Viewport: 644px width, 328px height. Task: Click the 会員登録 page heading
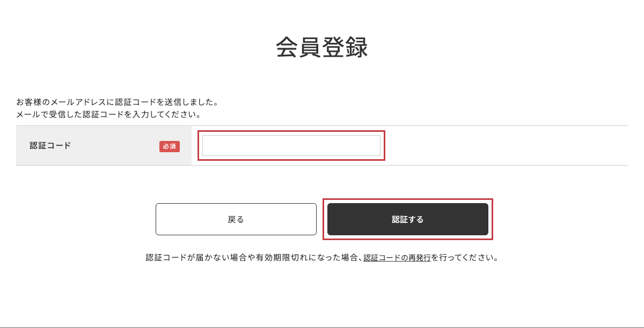coord(322,46)
